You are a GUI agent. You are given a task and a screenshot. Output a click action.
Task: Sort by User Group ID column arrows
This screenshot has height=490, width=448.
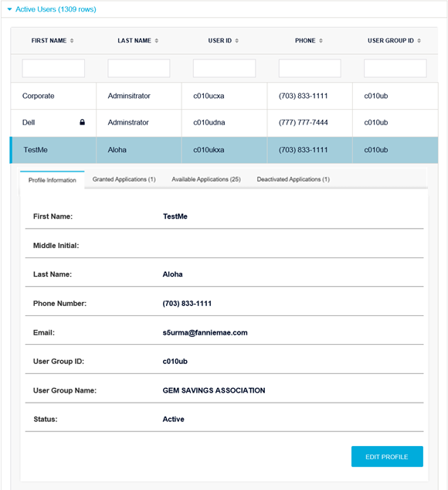pos(419,41)
